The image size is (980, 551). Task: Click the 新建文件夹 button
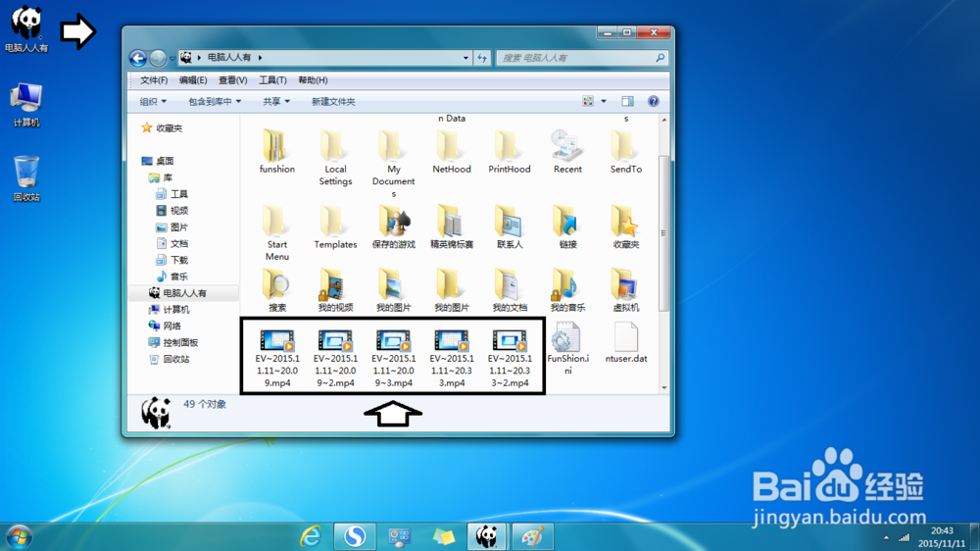333,101
